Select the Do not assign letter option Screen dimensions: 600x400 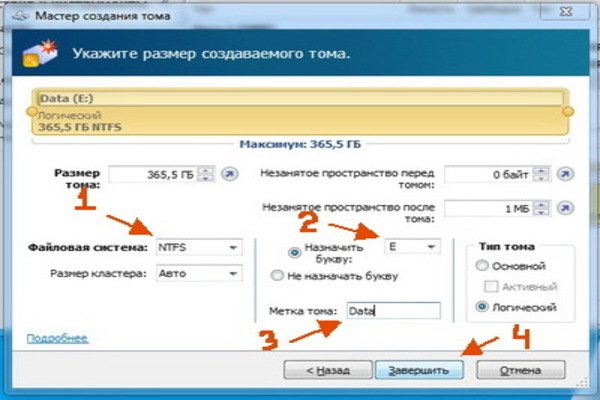coord(277,276)
